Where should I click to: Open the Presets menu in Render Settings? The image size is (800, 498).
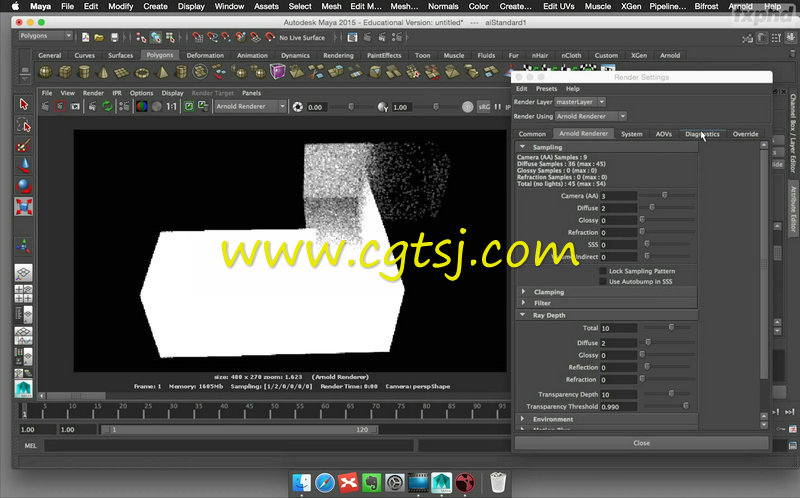pos(546,89)
